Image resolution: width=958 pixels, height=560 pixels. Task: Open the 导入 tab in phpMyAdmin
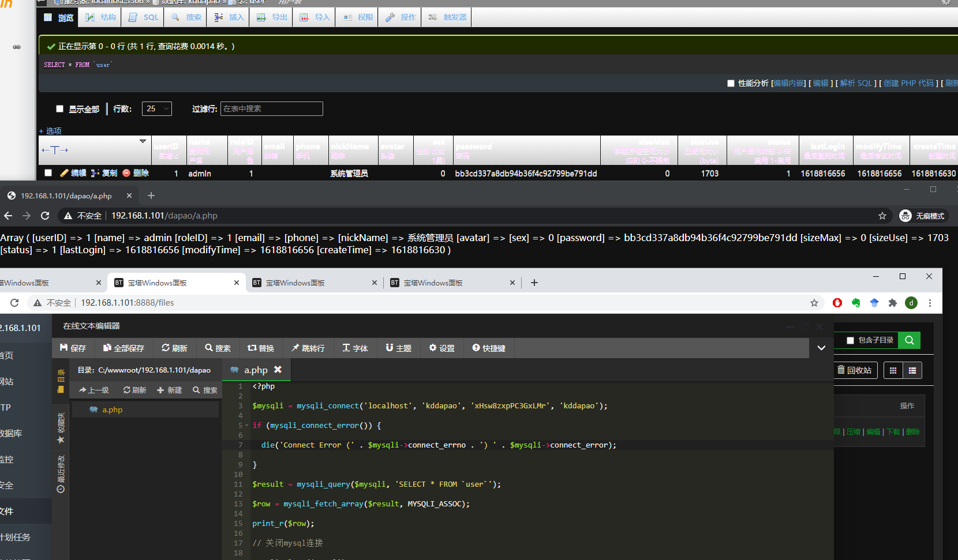315,17
